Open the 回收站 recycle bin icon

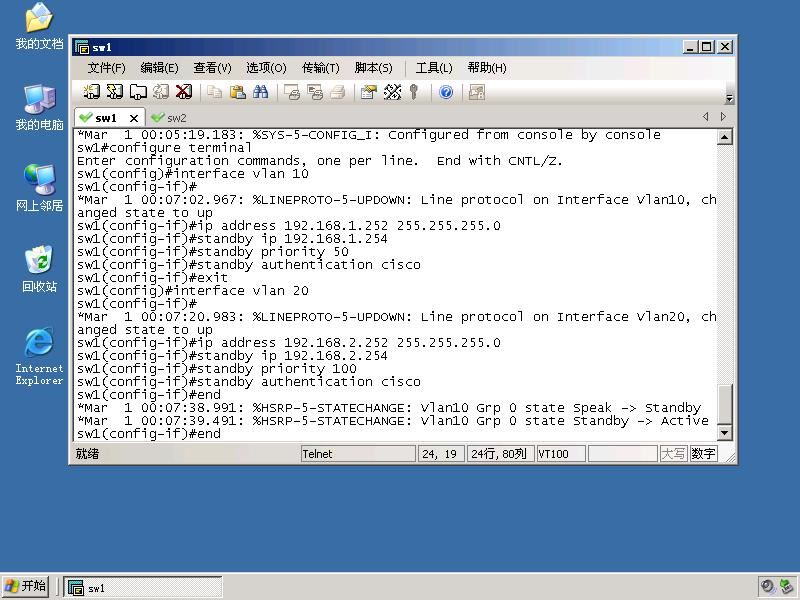point(39,269)
